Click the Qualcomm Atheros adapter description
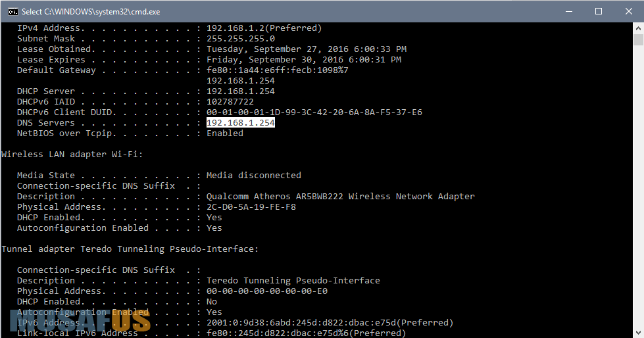 [340, 197]
